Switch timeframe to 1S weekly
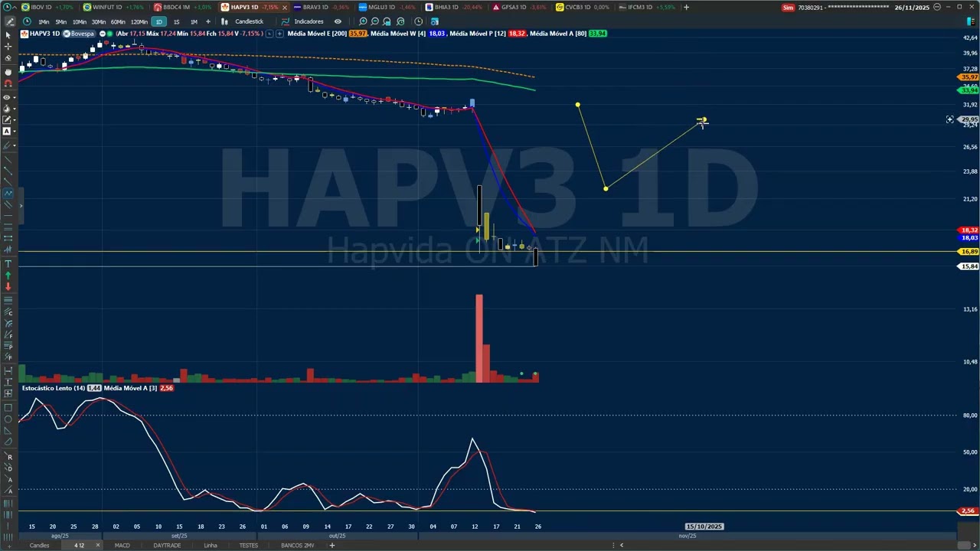This screenshot has width=980, height=551. pos(176,21)
